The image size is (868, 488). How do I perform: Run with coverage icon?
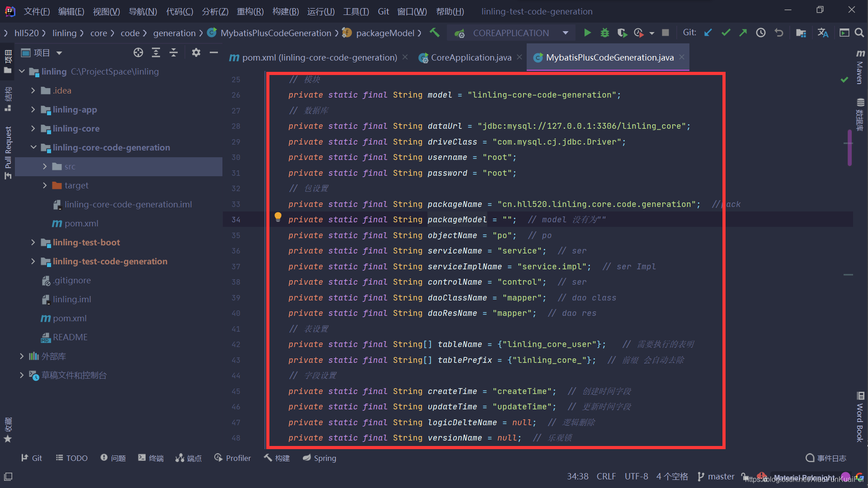(x=622, y=33)
